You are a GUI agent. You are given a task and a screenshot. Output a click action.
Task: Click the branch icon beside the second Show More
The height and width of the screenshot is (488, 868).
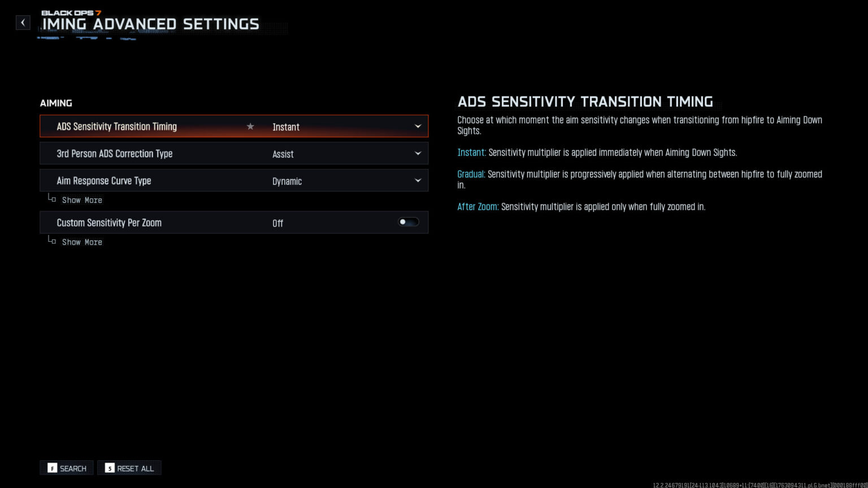coord(51,240)
